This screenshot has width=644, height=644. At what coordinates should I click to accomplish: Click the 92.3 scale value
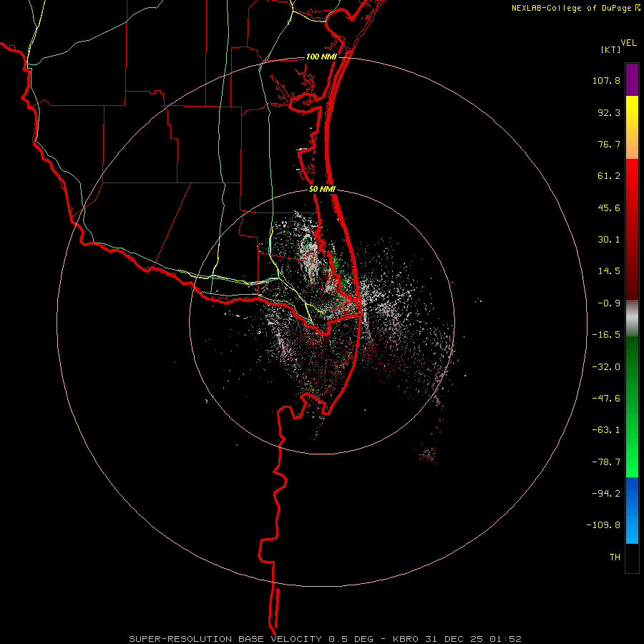[x=609, y=112]
